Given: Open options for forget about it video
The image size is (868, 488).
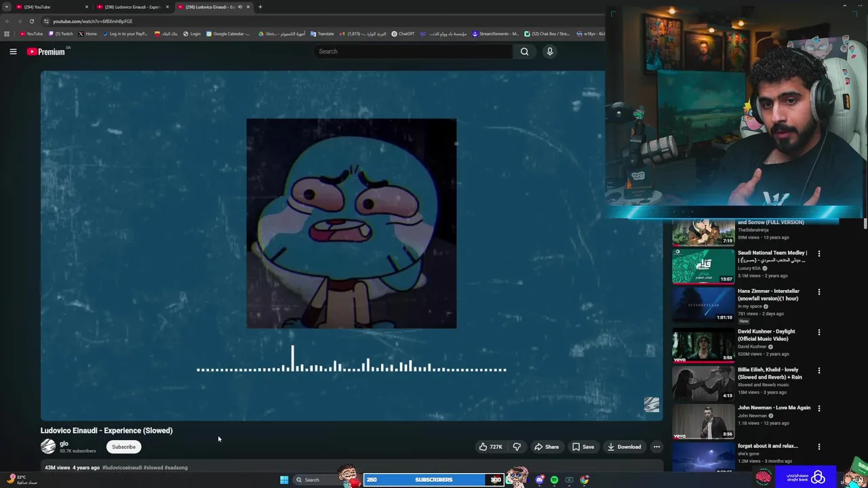Looking at the screenshot, I should (818, 447).
